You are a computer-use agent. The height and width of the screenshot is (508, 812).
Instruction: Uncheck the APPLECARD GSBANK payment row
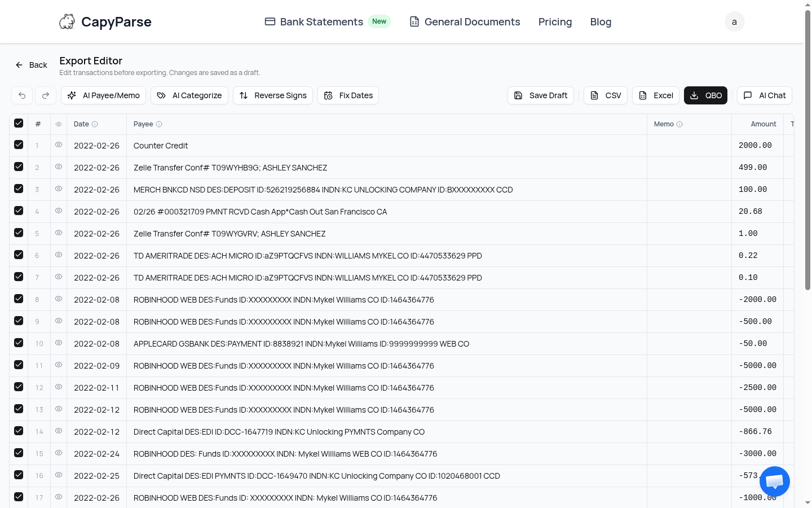click(19, 343)
